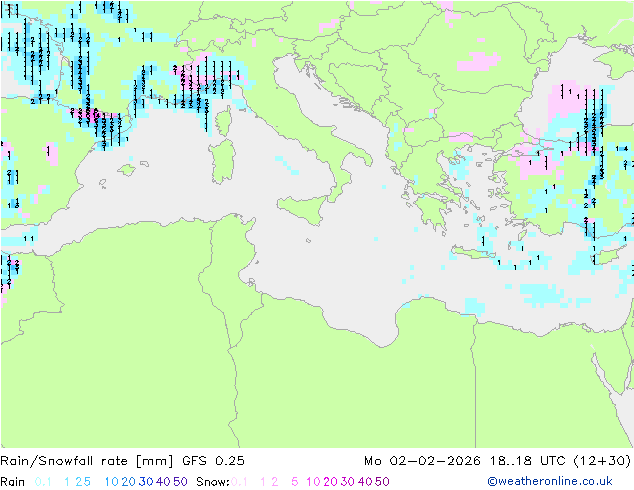Click the snow legend value 5
634x490 pixels.
coord(295,482)
